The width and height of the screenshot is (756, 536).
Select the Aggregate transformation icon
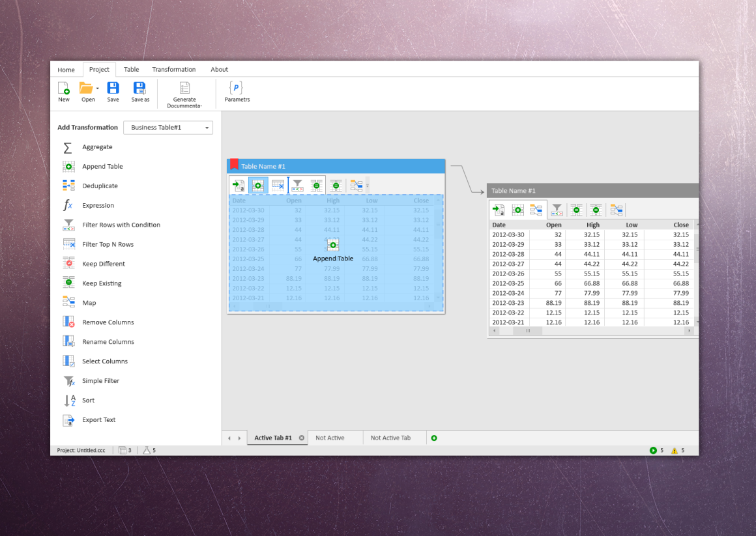point(67,147)
